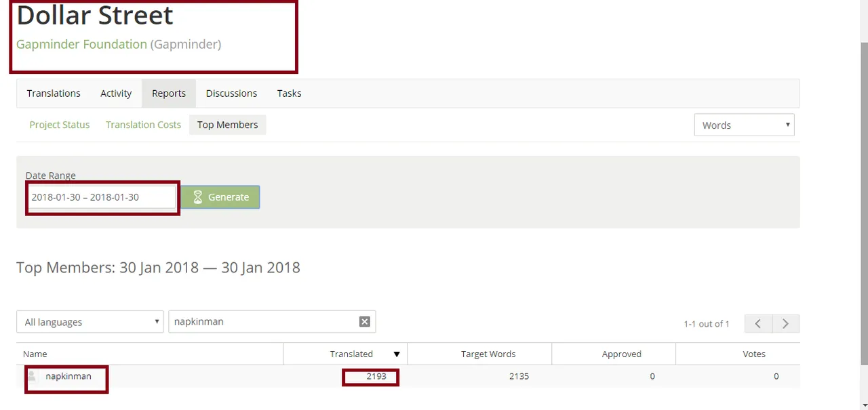
Task: Click the Dollar Street project title
Action: [x=95, y=15]
